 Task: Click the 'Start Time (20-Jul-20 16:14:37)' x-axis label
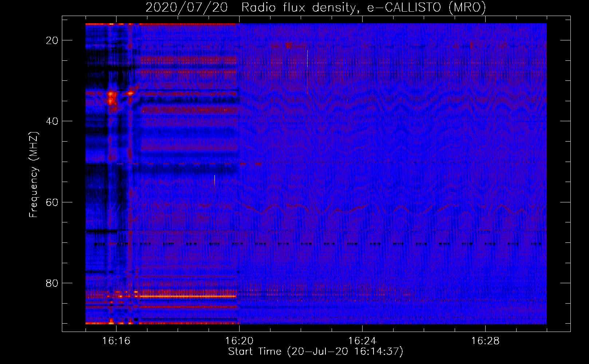[316, 352]
